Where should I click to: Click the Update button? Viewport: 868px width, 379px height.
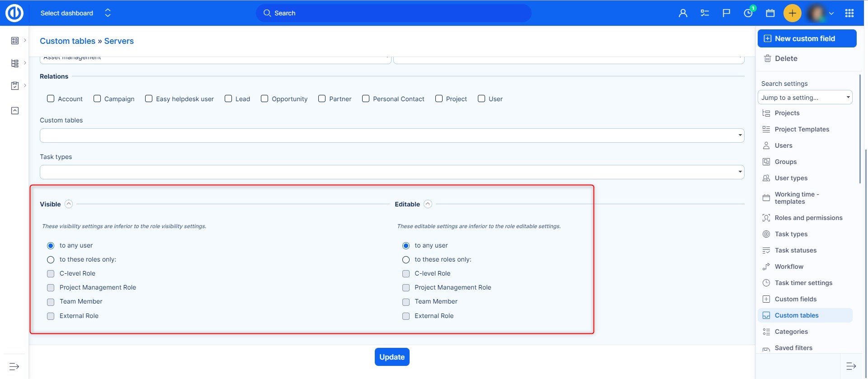392,357
